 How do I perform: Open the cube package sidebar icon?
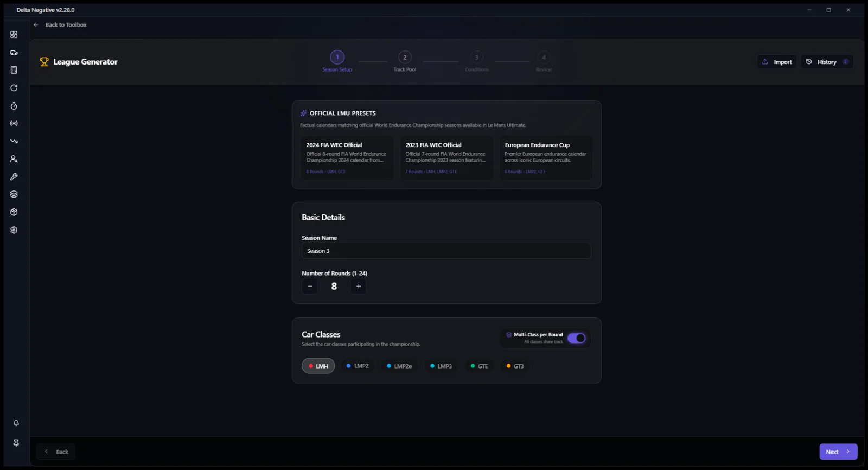click(x=14, y=212)
